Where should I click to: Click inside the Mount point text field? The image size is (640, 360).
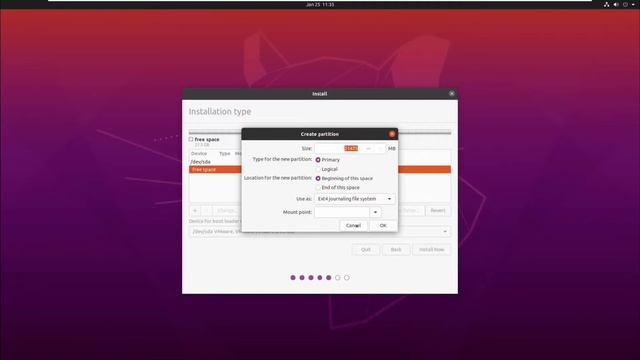coord(342,212)
